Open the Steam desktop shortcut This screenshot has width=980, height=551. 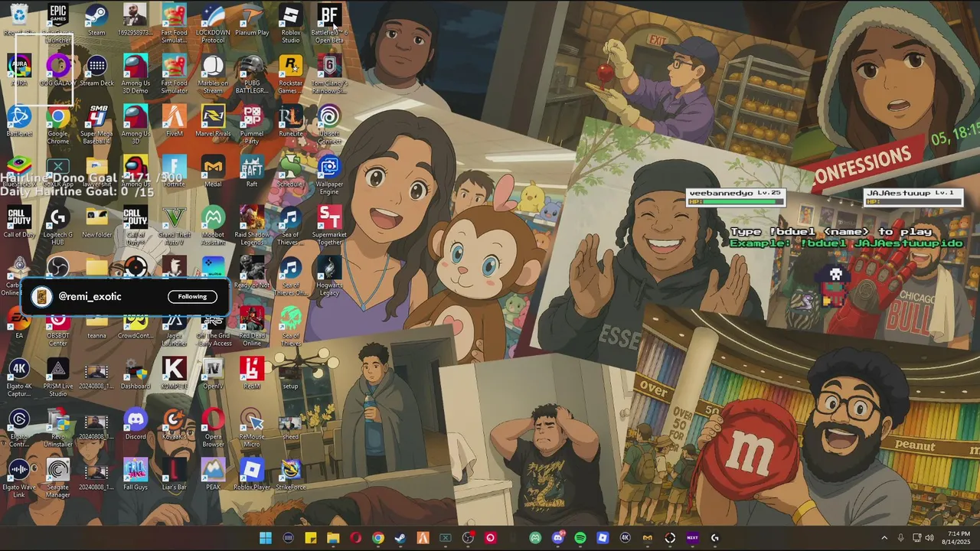point(96,20)
